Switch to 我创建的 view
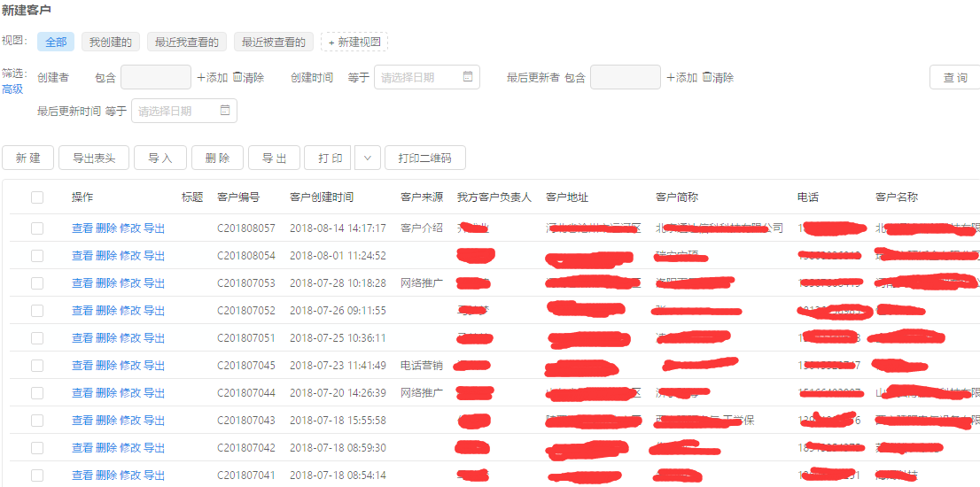Image resolution: width=980 pixels, height=487 pixels. point(111,42)
